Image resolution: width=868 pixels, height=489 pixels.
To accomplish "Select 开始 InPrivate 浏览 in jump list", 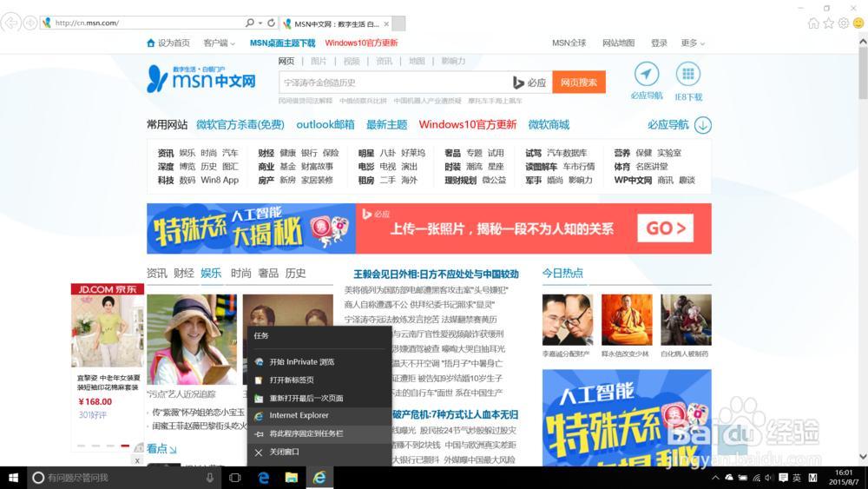I will click(319, 361).
